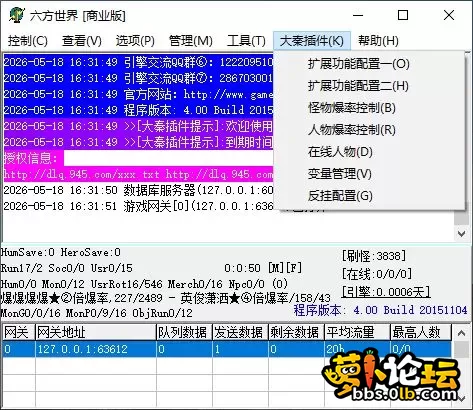Click the MonG0/0/16 MonP0/9/16 status line
The width and height of the screenshot is (473, 410).
tap(96, 313)
